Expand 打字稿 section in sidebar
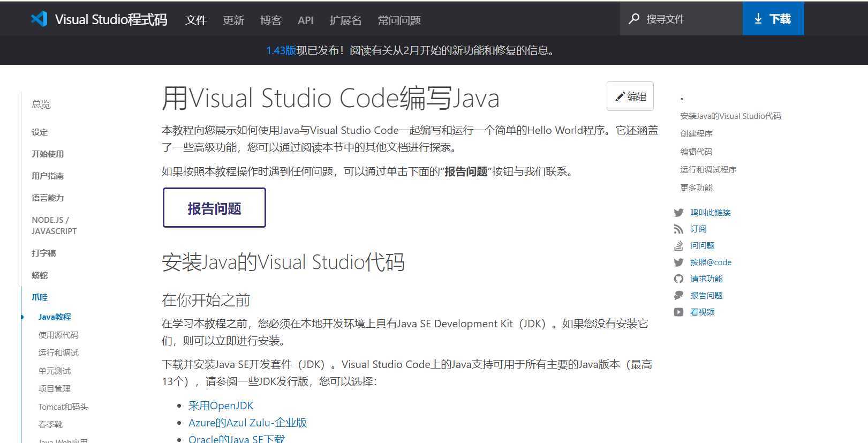Screen dimensions: 868x443 (44, 253)
